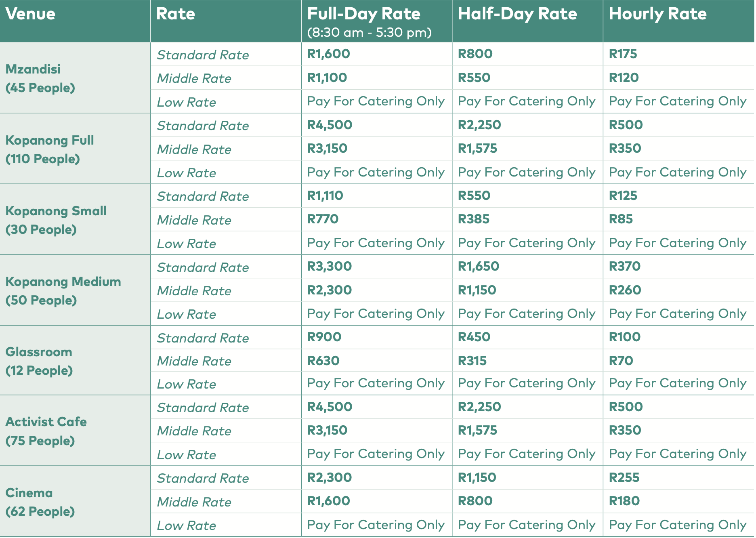Click the Mzandisi (45 People) venue cell
The image size is (756, 538).
[40, 78]
